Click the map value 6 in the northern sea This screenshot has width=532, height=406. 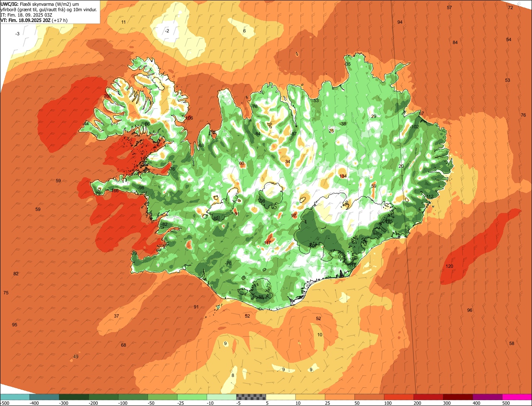[244, 31]
